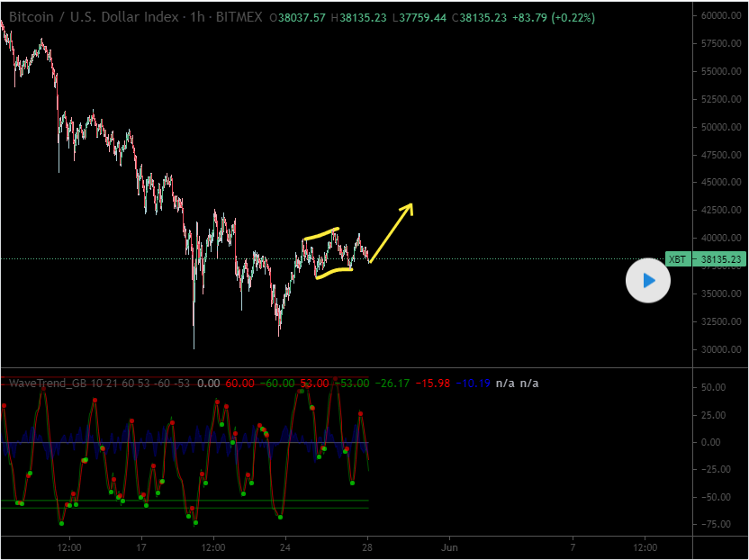Select the yellow upward arrow drawing
The width and height of the screenshot is (749, 560).
(391, 234)
